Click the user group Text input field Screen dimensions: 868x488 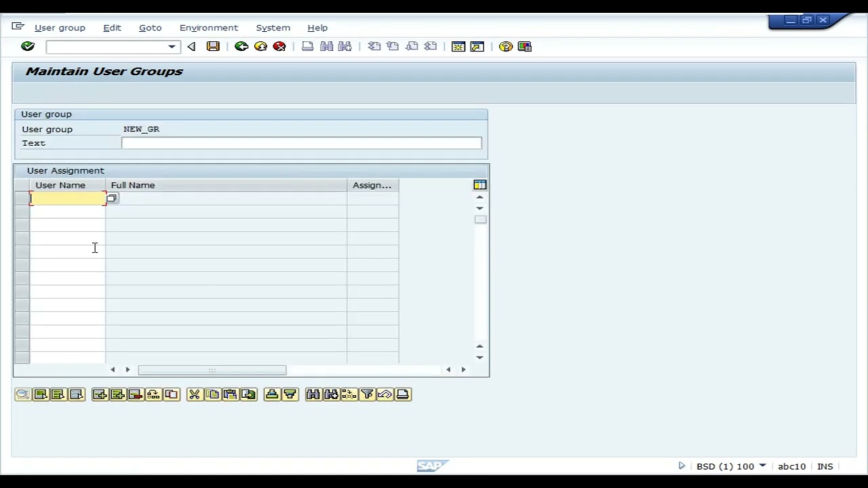pyautogui.click(x=301, y=143)
